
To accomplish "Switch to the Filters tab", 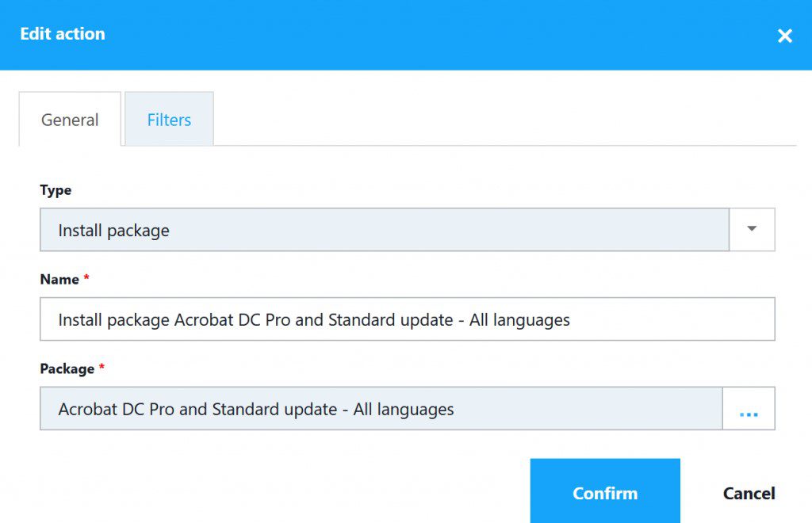I will point(168,119).
